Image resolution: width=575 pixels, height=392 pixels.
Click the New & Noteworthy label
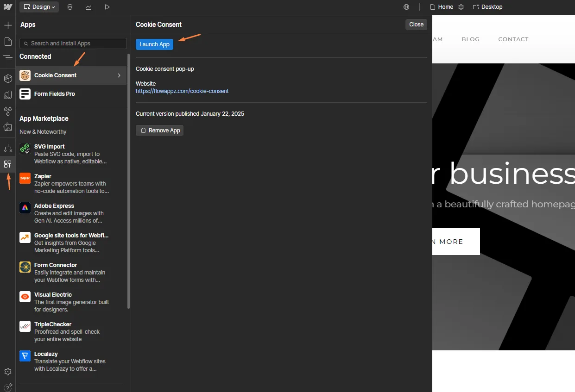point(43,132)
